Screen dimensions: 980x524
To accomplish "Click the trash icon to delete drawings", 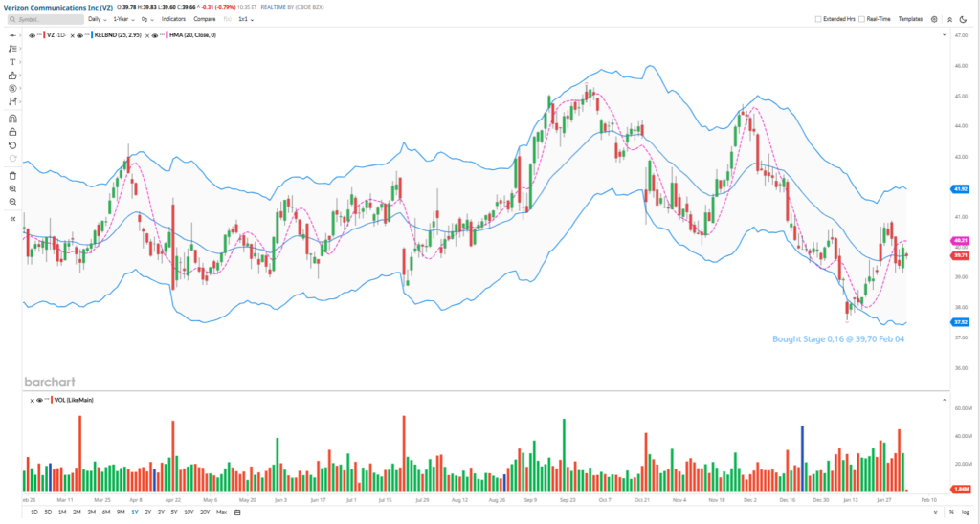I will [x=12, y=175].
